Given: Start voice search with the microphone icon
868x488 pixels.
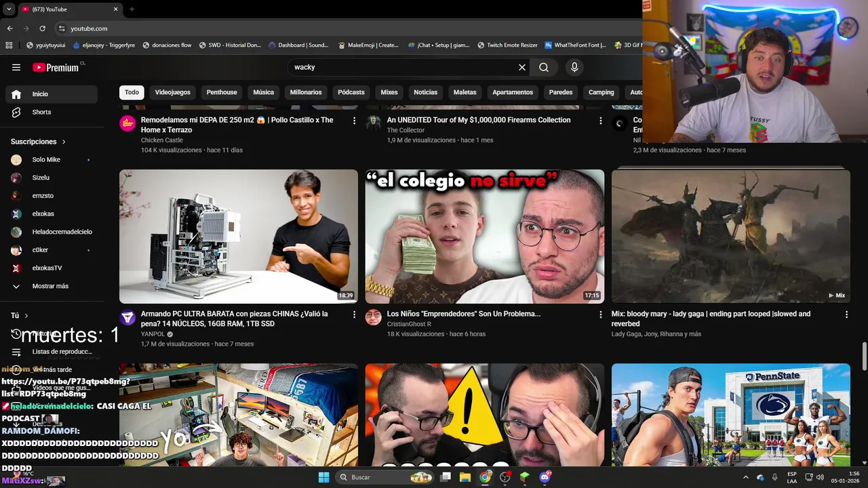Looking at the screenshot, I should point(574,67).
